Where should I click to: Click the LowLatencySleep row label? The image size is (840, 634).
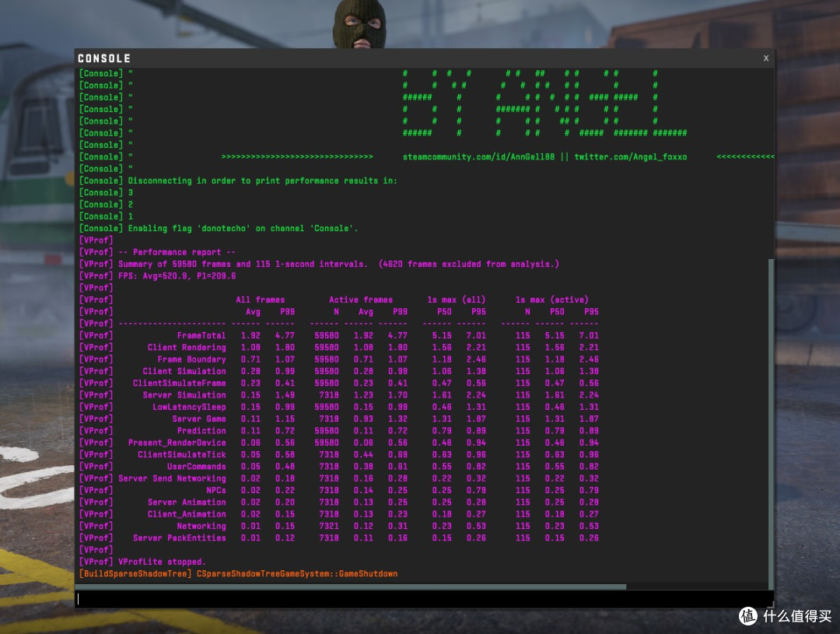(189, 407)
